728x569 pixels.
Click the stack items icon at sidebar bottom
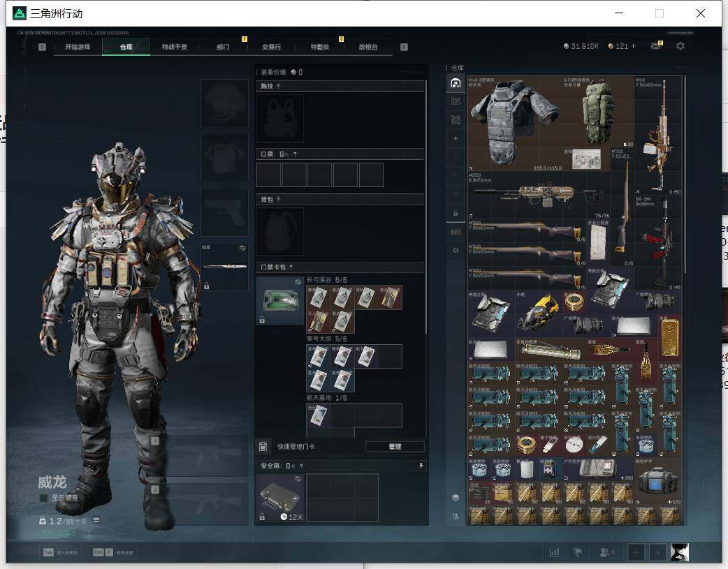coord(456,498)
